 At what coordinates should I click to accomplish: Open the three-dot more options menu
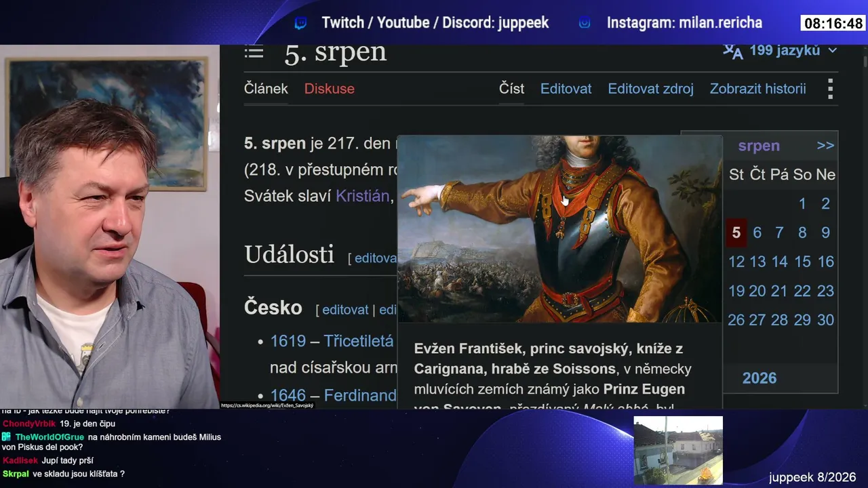coord(830,89)
